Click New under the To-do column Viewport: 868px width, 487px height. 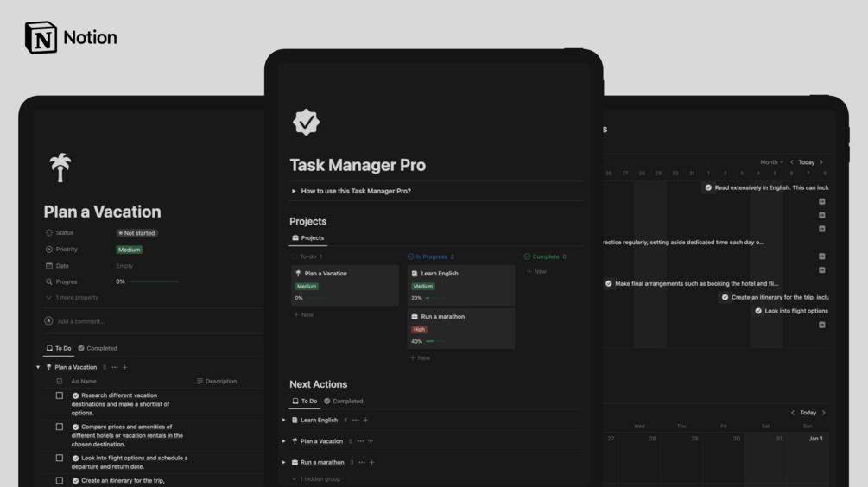tap(303, 315)
